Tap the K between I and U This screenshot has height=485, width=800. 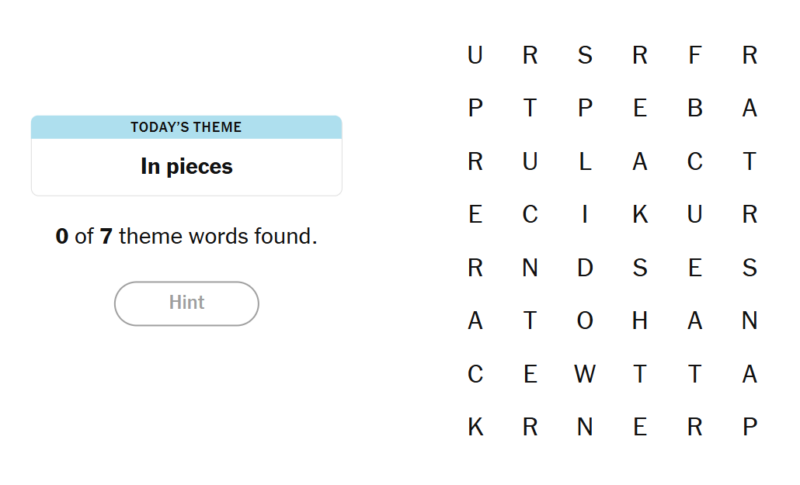pyautogui.click(x=640, y=215)
